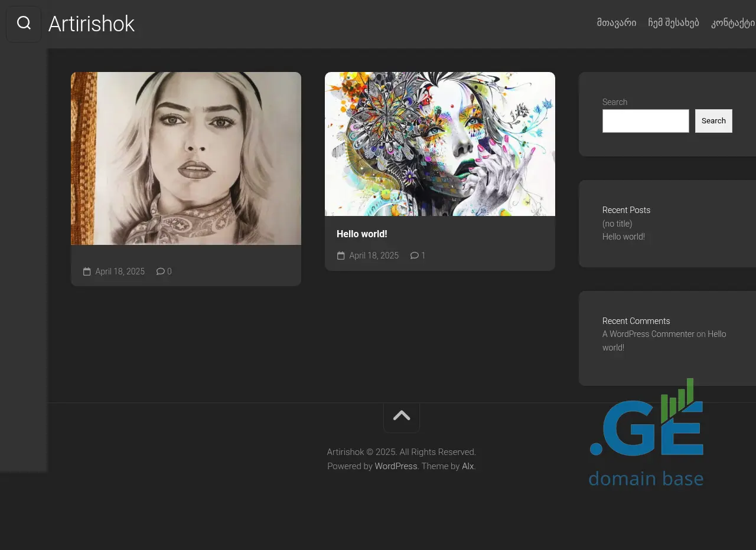
Task: Open the Artirishok site title link
Action: [x=92, y=24]
